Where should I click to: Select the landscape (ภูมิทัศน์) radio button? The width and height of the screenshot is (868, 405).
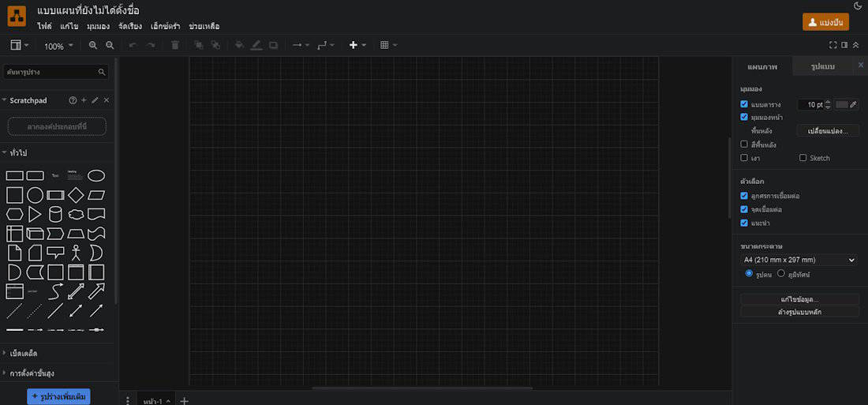[781, 274]
